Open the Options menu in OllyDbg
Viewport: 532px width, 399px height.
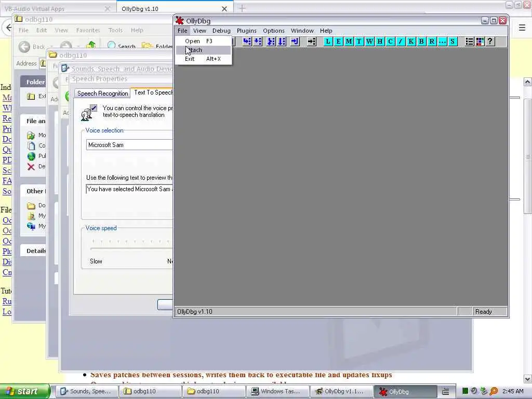tap(274, 31)
